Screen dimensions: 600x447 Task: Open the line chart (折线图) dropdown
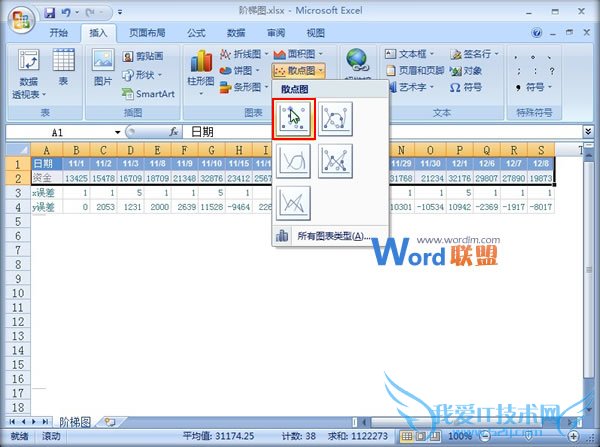pyautogui.click(x=244, y=54)
